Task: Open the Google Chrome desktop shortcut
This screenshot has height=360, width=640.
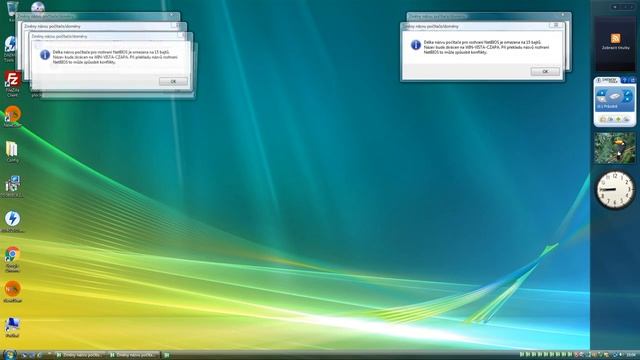Action: pos(12,255)
